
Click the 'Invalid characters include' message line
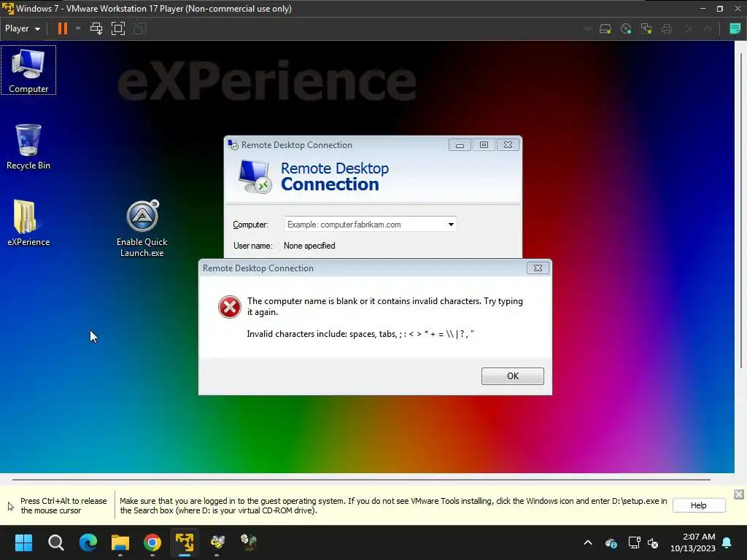360,334
